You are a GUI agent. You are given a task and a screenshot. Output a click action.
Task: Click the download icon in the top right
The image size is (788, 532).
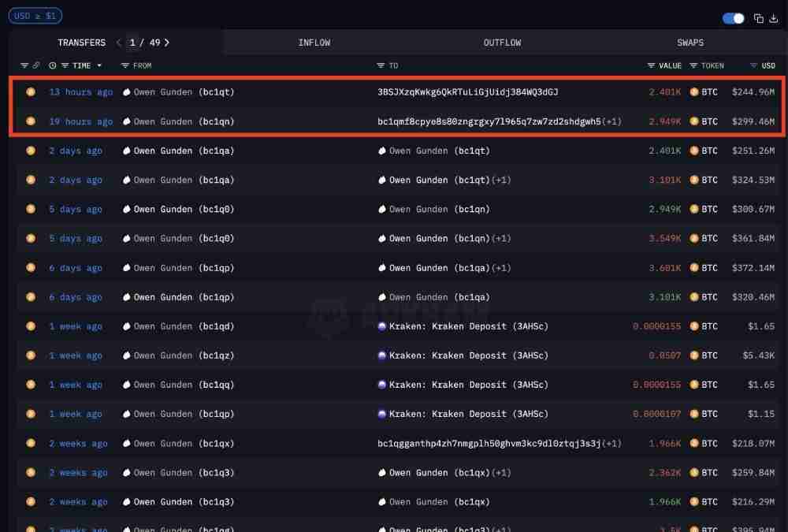(x=773, y=18)
